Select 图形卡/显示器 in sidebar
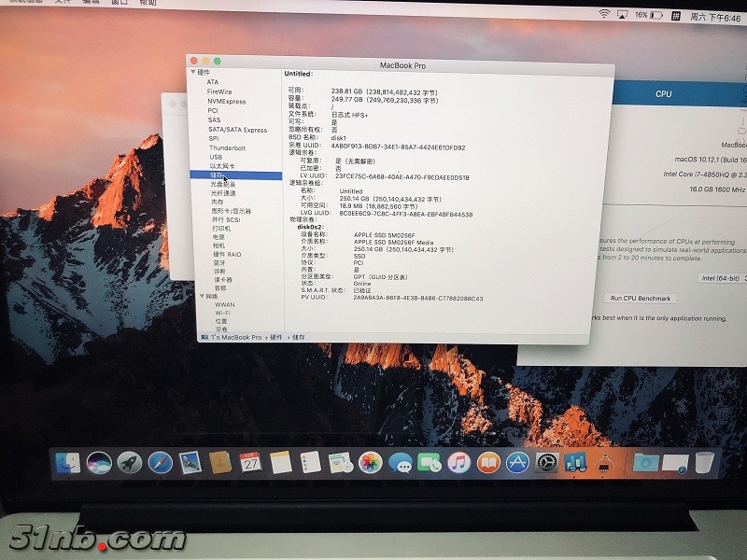The height and width of the screenshot is (560, 747). [231, 211]
